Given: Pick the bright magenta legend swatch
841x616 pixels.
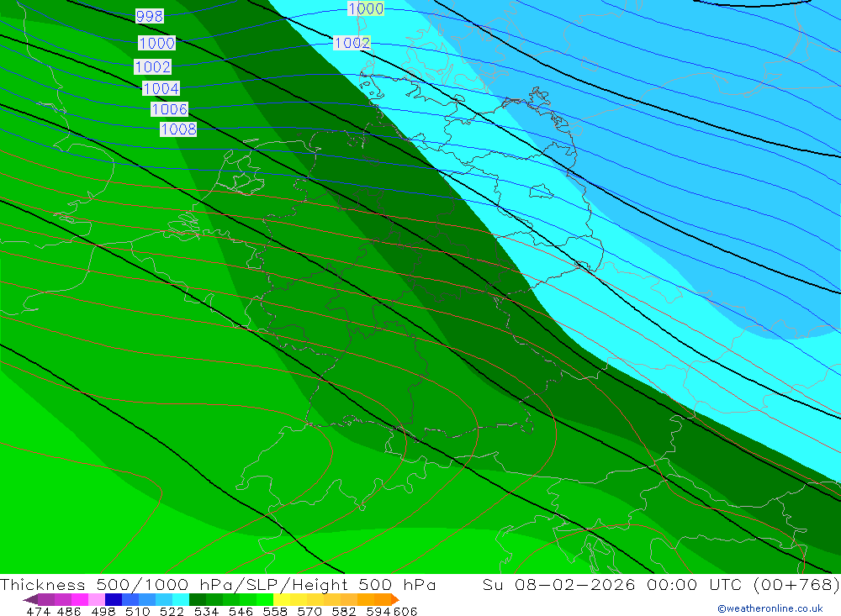Looking at the screenshot, I should coord(80,599).
